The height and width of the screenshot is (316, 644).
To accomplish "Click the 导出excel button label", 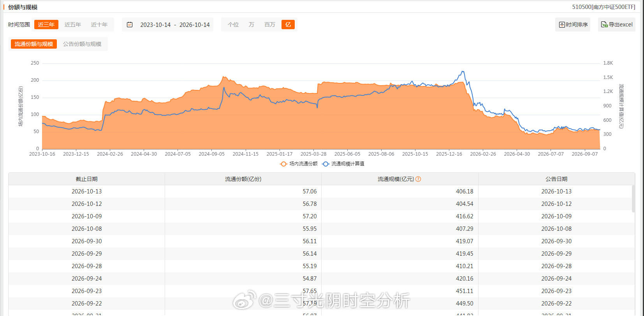I will 621,25.
